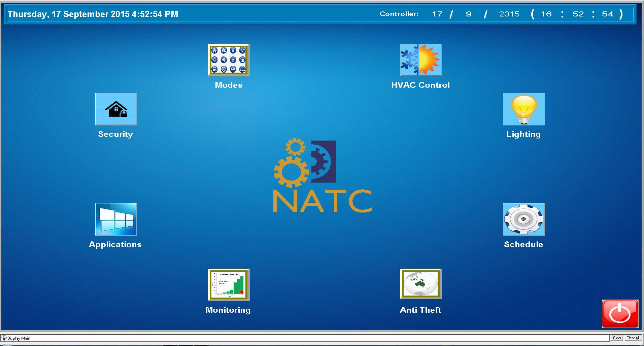
Task: Select the Anti Theft globe icon
Action: [x=420, y=284]
